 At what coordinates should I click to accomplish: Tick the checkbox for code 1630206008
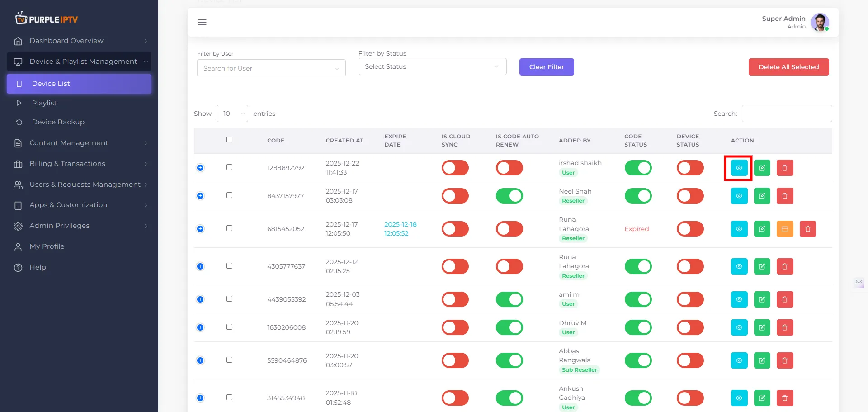pyautogui.click(x=230, y=327)
